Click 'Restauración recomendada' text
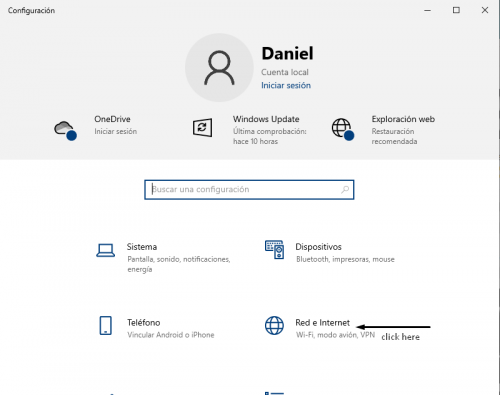 click(x=394, y=136)
